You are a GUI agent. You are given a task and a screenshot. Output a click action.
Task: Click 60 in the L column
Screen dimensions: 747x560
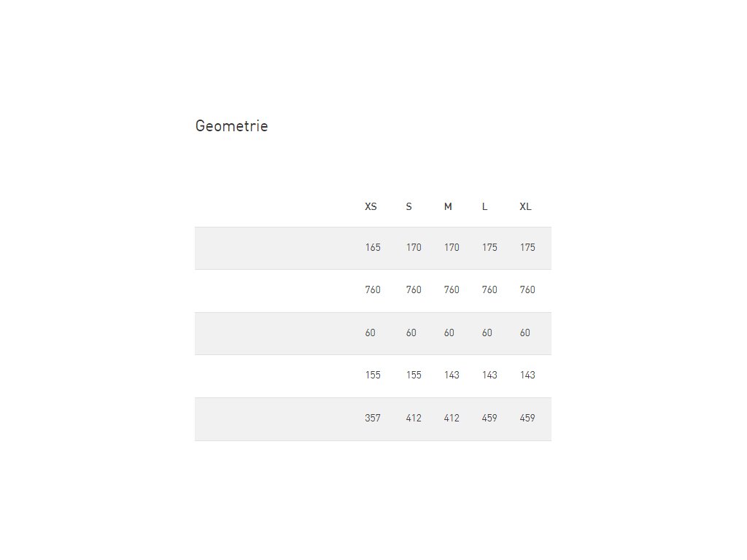coord(487,333)
